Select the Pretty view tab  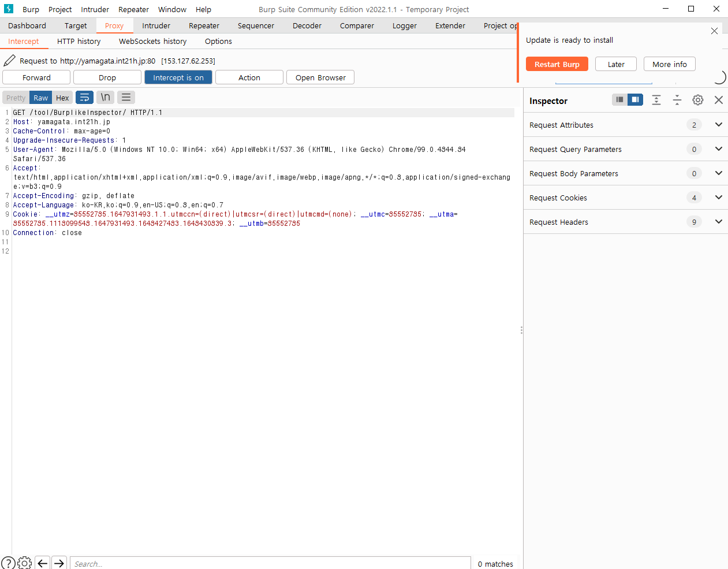[16, 98]
